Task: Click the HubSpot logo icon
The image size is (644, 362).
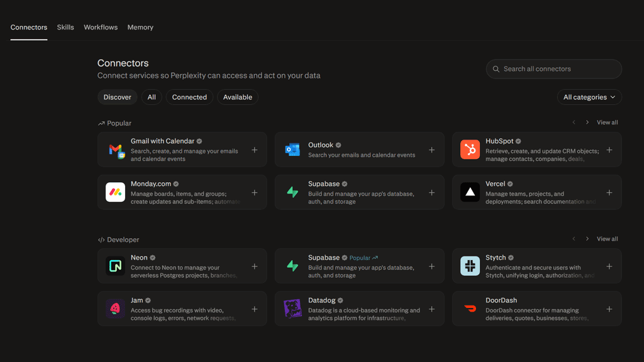Action: 470,150
